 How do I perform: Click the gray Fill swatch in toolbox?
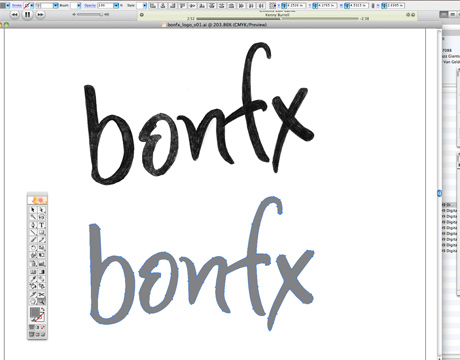[x=35, y=312]
